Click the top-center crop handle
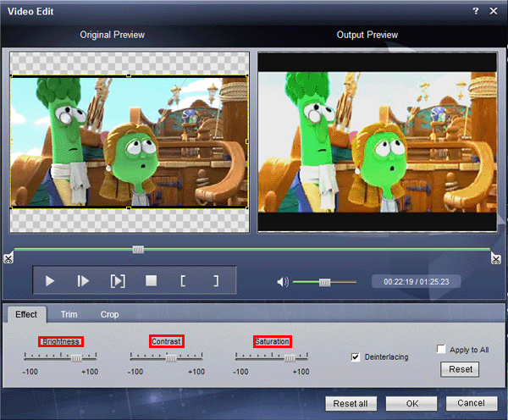Screen dimensions: 508x420 click(x=129, y=75)
